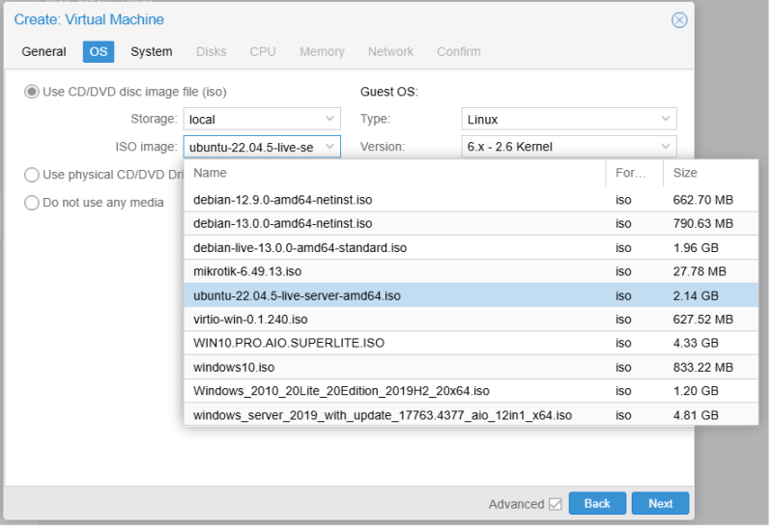Collapse the ISO image dropdown arrow
This screenshot has height=532, width=773.
pos(329,147)
